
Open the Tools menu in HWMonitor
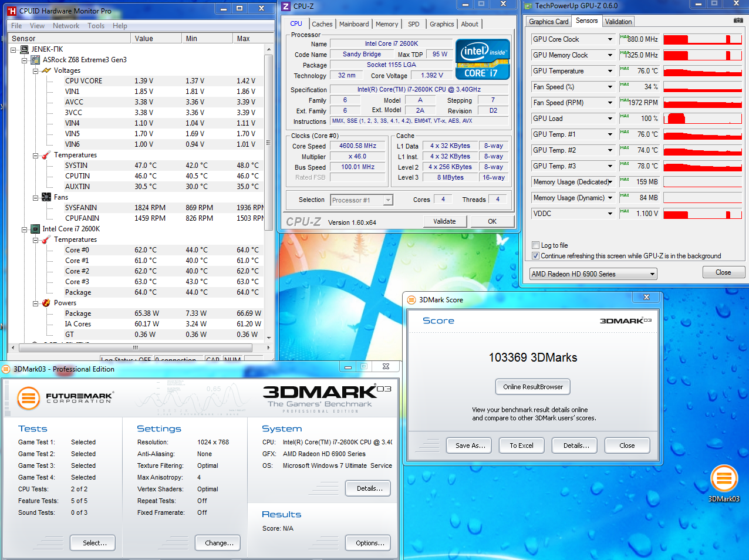click(96, 26)
